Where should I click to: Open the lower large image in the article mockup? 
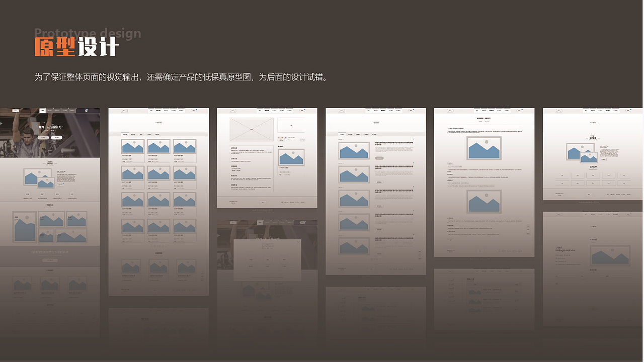click(484, 201)
